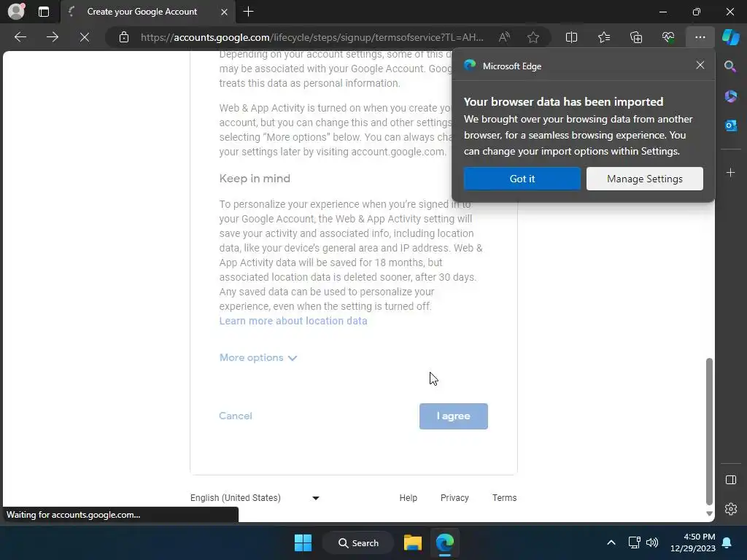Open Read aloud icon in address bar
The width and height of the screenshot is (747, 560).
point(504,37)
